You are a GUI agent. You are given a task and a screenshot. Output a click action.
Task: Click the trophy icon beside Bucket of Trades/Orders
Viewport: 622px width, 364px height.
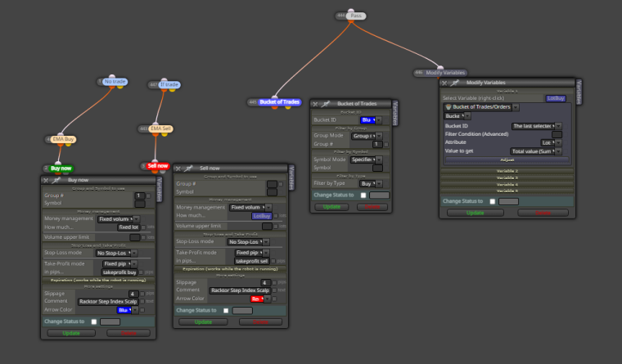point(448,107)
